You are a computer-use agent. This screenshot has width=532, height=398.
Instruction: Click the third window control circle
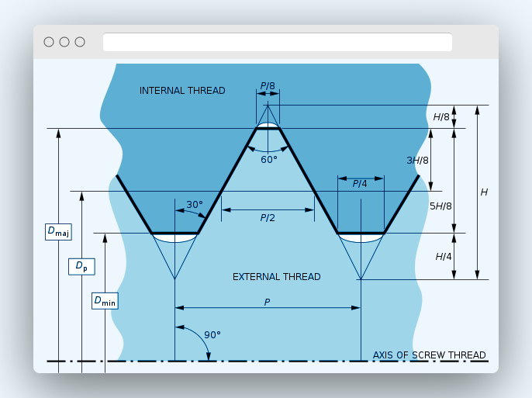pos(80,42)
